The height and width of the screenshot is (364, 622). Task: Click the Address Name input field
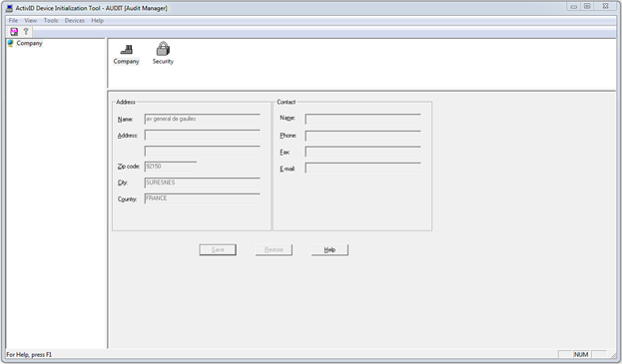(x=203, y=120)
